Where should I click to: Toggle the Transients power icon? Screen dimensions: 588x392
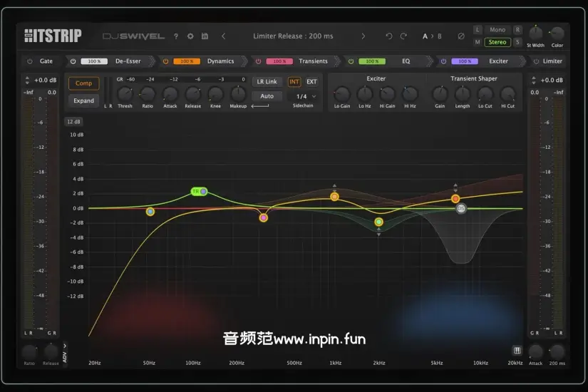tap(258, 61)
